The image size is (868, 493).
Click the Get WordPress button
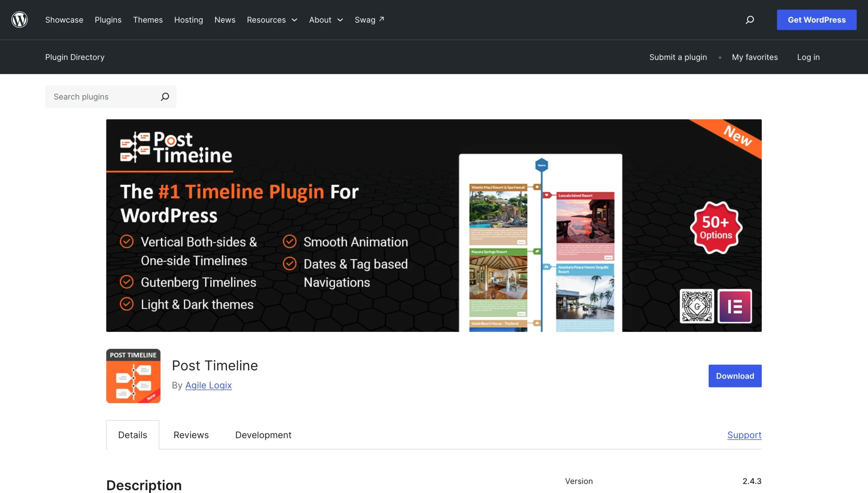coord(816,20)
